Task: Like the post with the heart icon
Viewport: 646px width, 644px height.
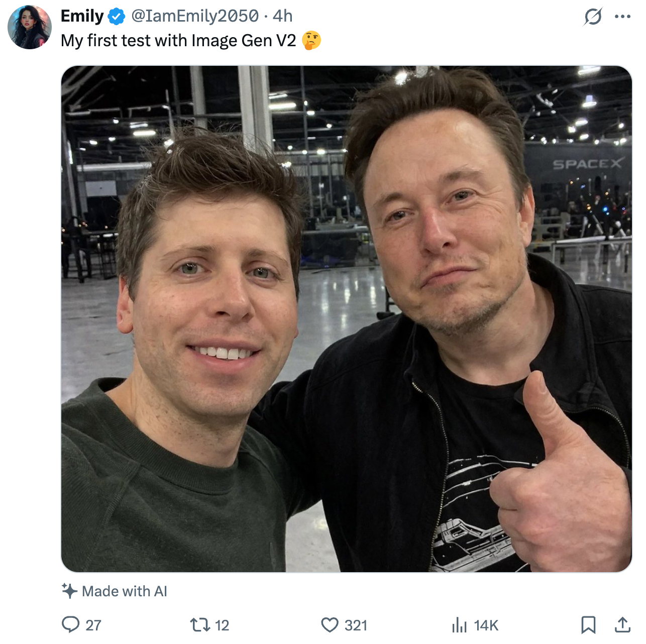Action: tap(330, 625)
